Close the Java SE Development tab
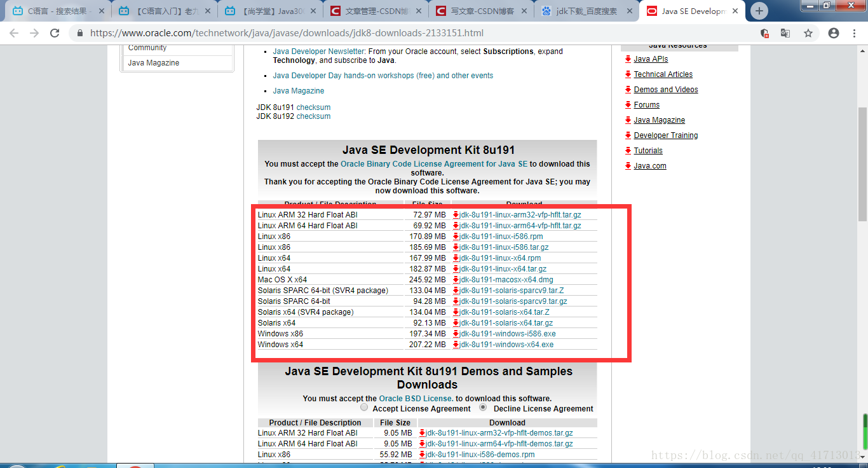 coord(736,11)
